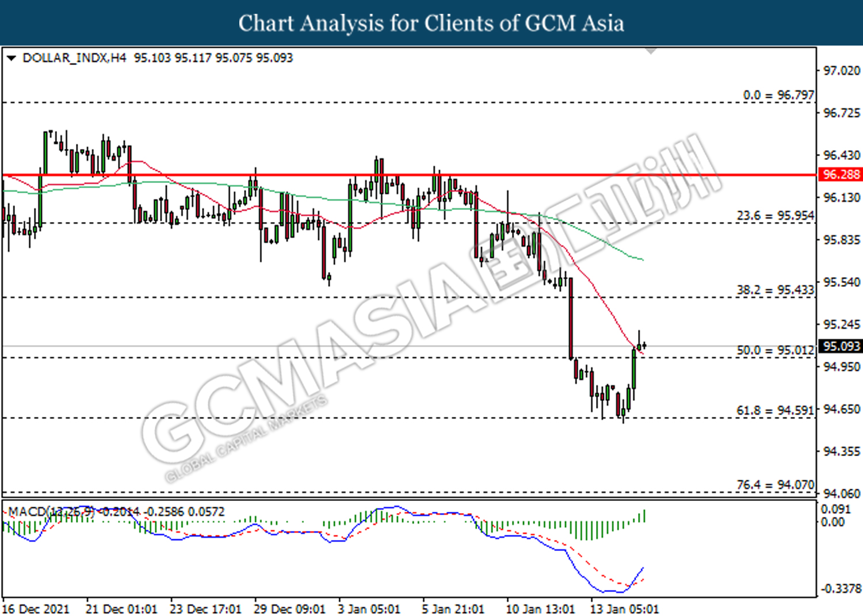Click the 94.950 price axis value
863x616 pixels.
coord(842,367)
